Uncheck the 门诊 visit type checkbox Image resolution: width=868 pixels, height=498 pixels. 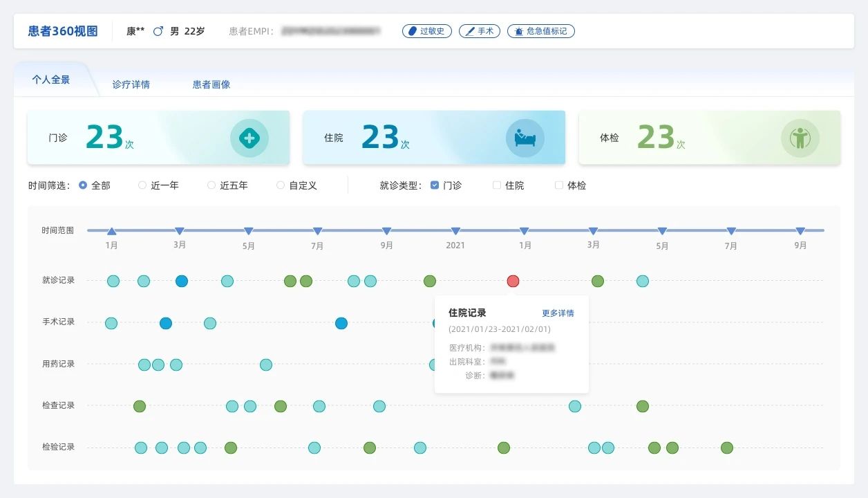click(435, 185)
